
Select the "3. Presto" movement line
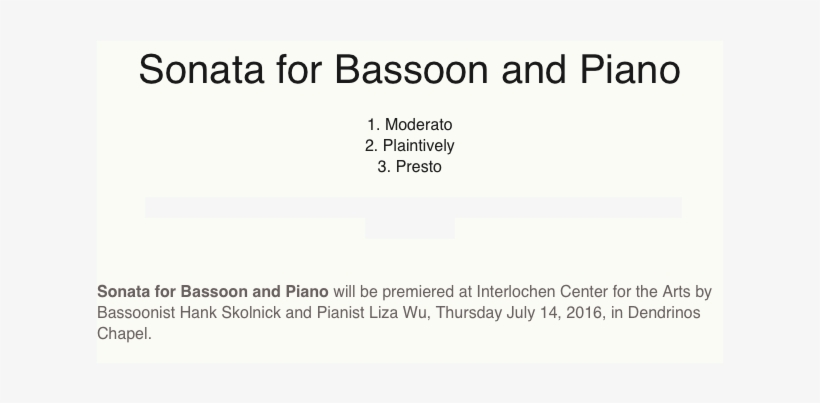click(x=409, y=167)
